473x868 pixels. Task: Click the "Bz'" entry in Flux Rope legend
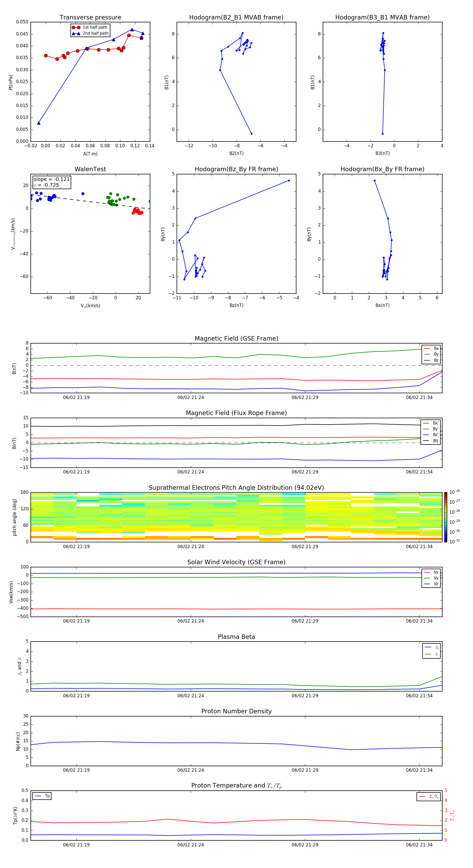point(431,435)
